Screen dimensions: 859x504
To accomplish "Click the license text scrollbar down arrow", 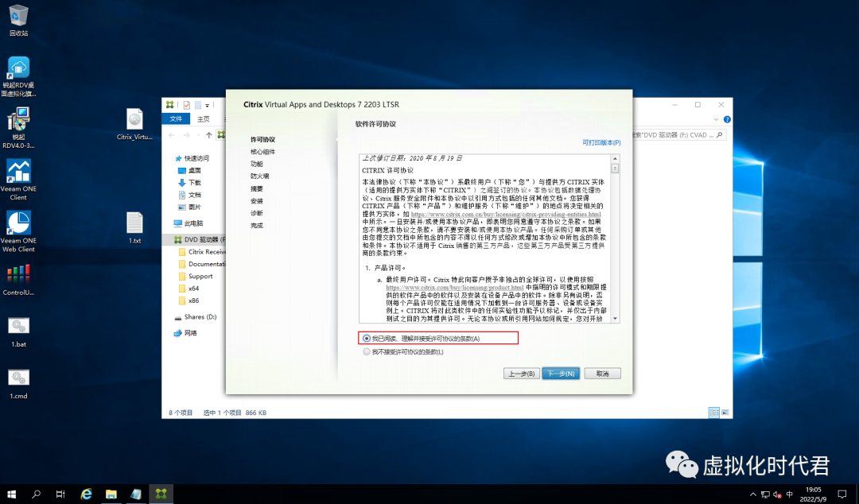I will tap(615, 318).
